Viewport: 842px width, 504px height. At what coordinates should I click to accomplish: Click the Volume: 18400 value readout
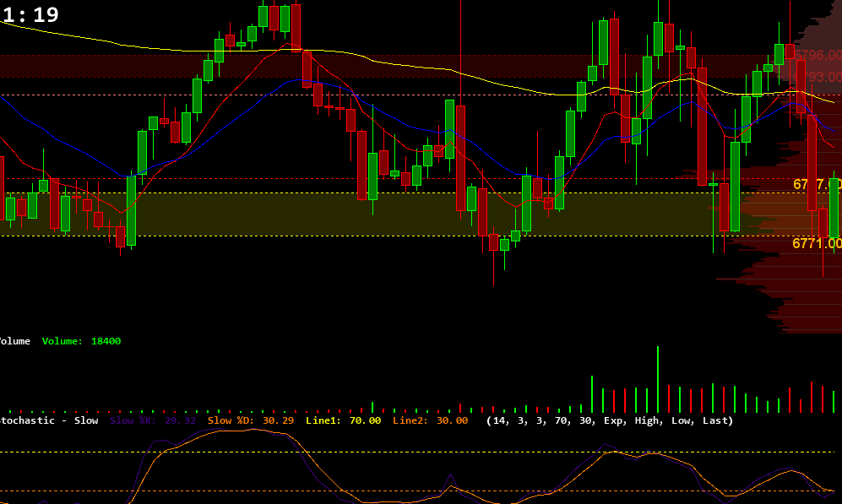(84, 341)
